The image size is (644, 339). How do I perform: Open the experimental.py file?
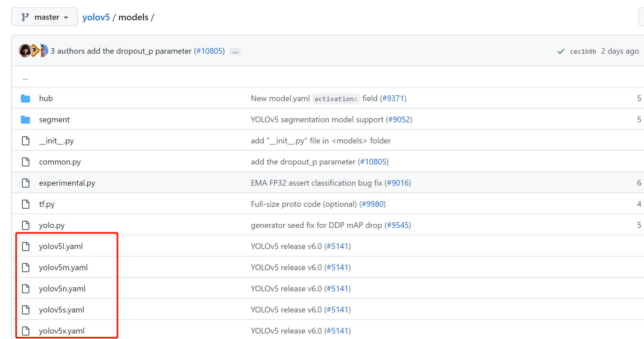click(67, 183)
